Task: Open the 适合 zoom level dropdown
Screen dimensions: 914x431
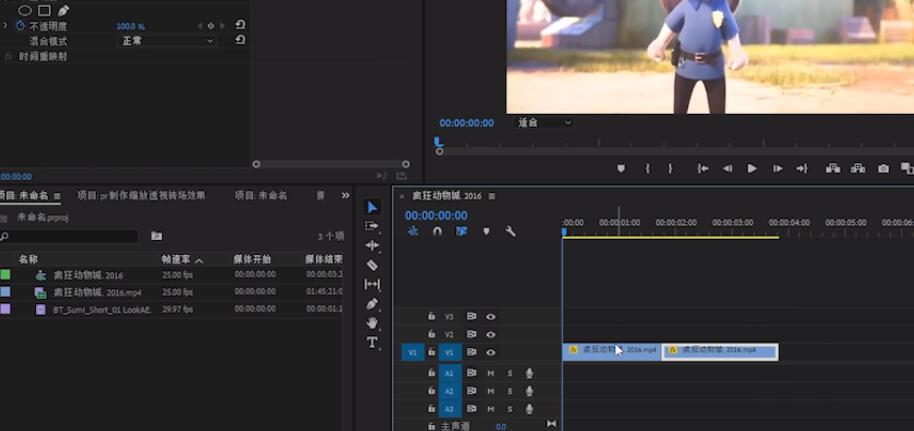Action: pos(544,123)
